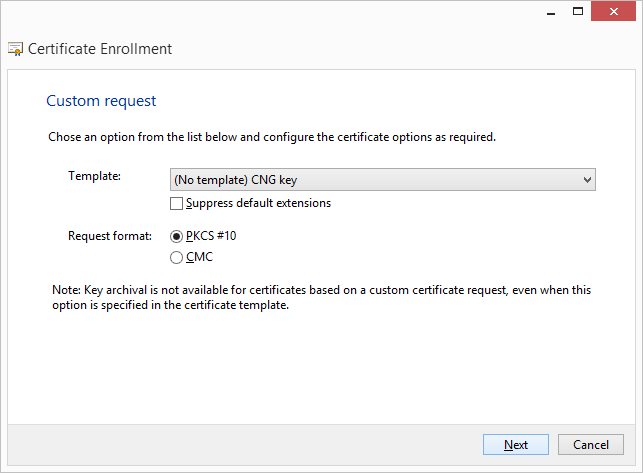
Task: Click the "Chose an option" instruction text
Action: coord(272,137)
